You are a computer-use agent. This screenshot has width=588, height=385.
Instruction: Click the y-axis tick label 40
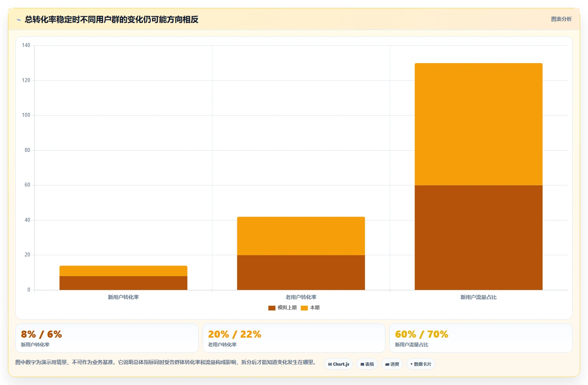click(x=27, y=220)
